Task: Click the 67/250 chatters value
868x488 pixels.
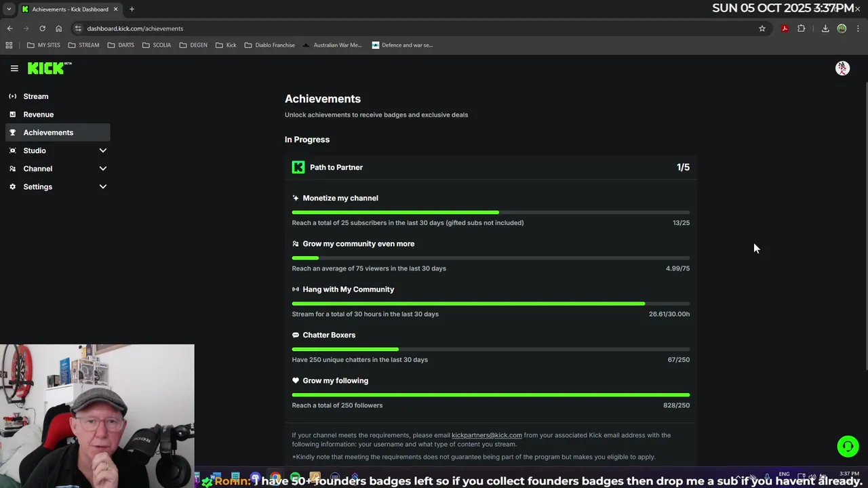Action: point(679,360)
